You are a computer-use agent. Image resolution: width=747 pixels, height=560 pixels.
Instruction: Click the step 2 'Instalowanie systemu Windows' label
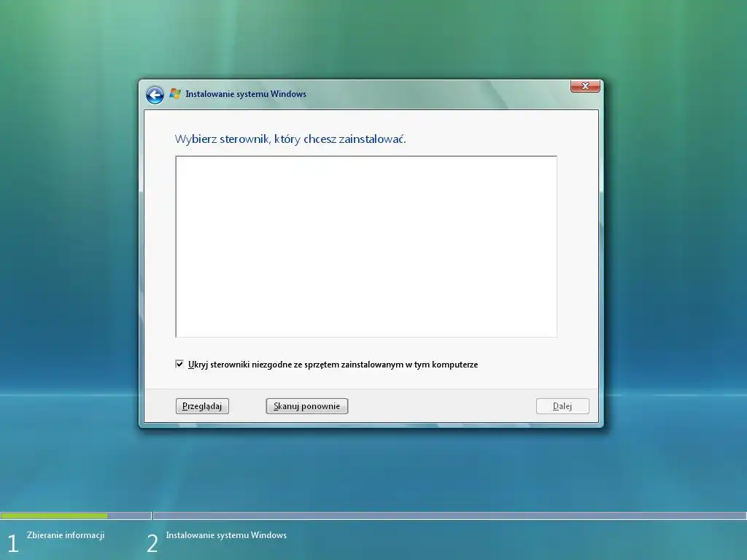tap(226, 535)
